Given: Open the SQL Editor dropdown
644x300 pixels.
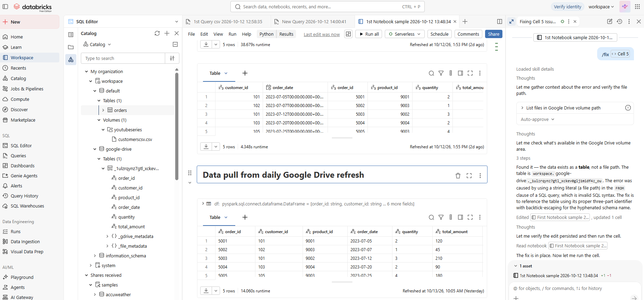Looking at the screenshot, I should pos(176,21).
